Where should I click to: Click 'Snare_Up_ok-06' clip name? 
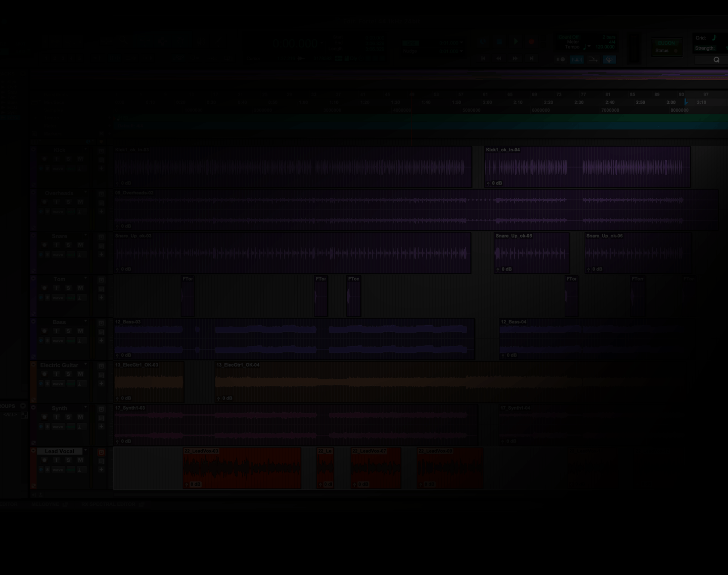coord(605,236)
